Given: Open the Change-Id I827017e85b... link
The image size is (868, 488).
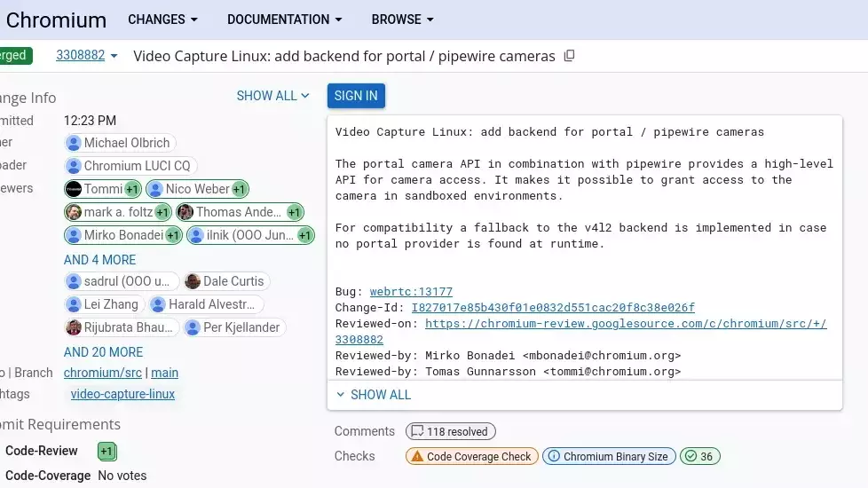Looking at the screenshot, I should tap(553, 308).
